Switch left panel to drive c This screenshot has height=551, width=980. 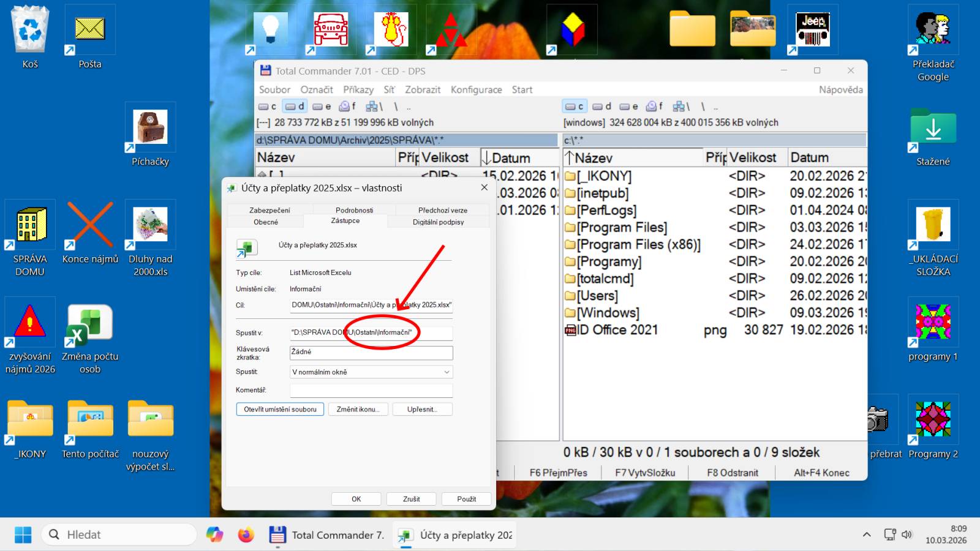tap(267, 107)
